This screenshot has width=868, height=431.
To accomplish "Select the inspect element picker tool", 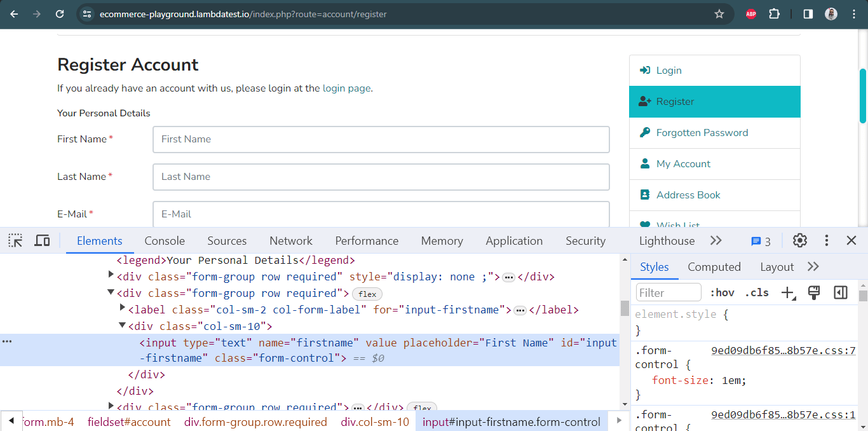I will 15,240.
